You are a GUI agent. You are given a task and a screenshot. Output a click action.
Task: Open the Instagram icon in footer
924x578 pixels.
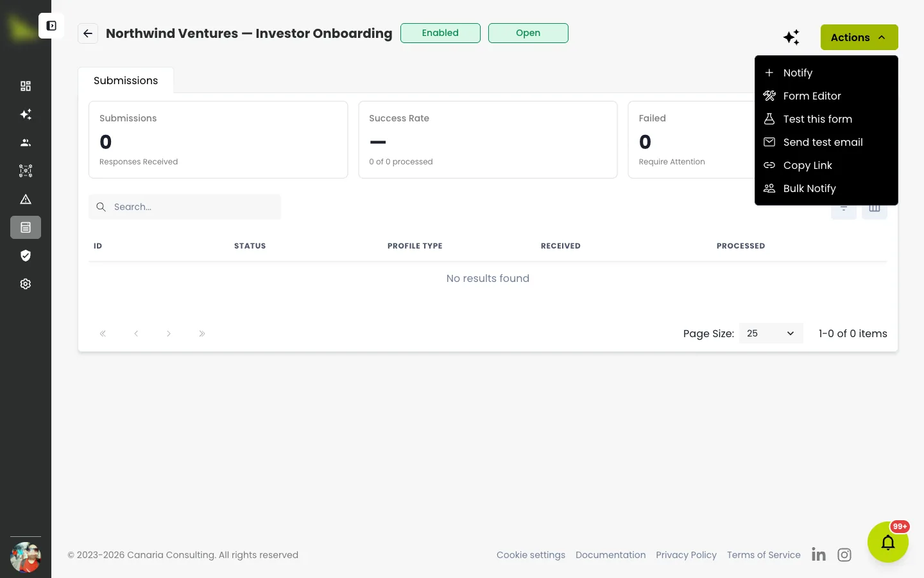[844, 555]
